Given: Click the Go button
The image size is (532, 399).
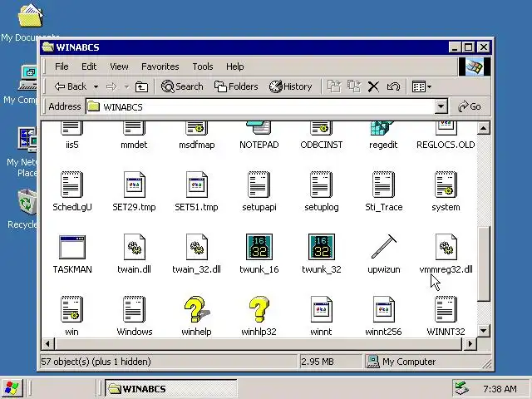Looking at the screenshot, I should (x=470, y=106).
